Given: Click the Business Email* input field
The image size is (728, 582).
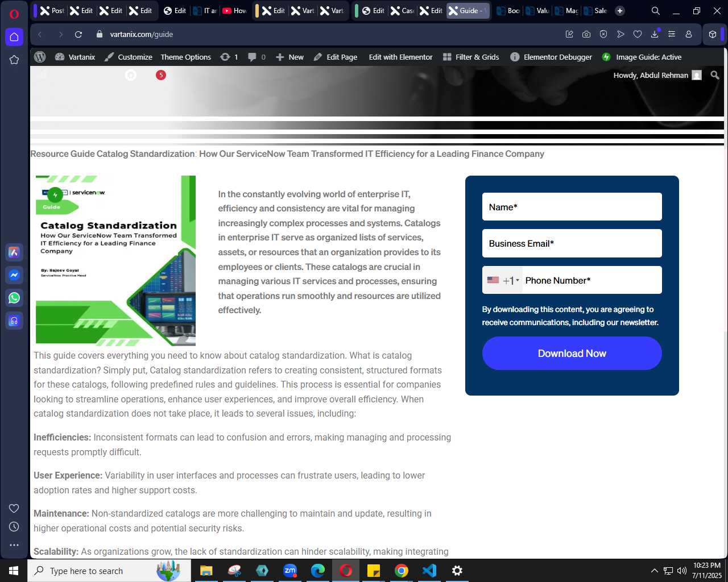Looking at the screenshot, I should point(572,243).
